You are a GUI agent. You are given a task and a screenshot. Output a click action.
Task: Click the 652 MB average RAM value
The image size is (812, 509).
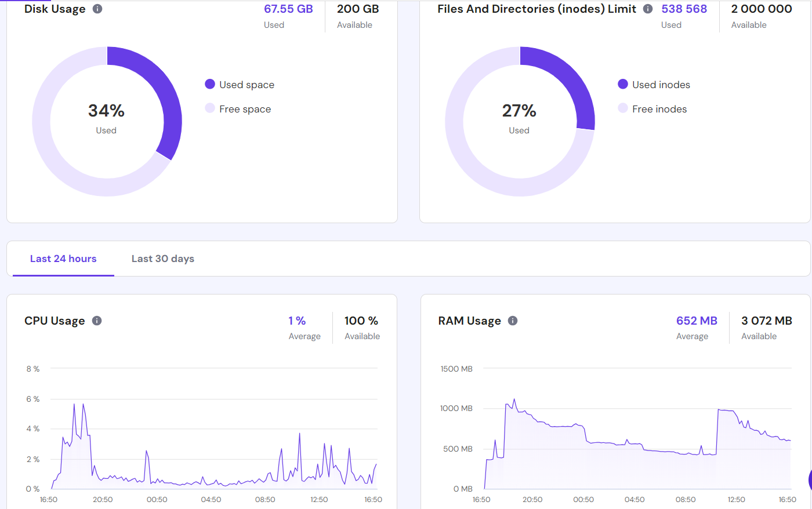point(697,321)
